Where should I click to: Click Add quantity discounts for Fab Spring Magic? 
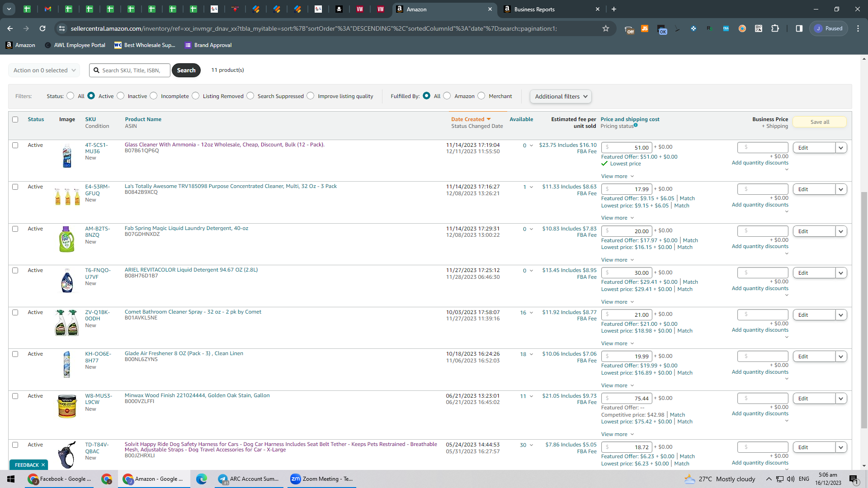[x=760, y=246]
